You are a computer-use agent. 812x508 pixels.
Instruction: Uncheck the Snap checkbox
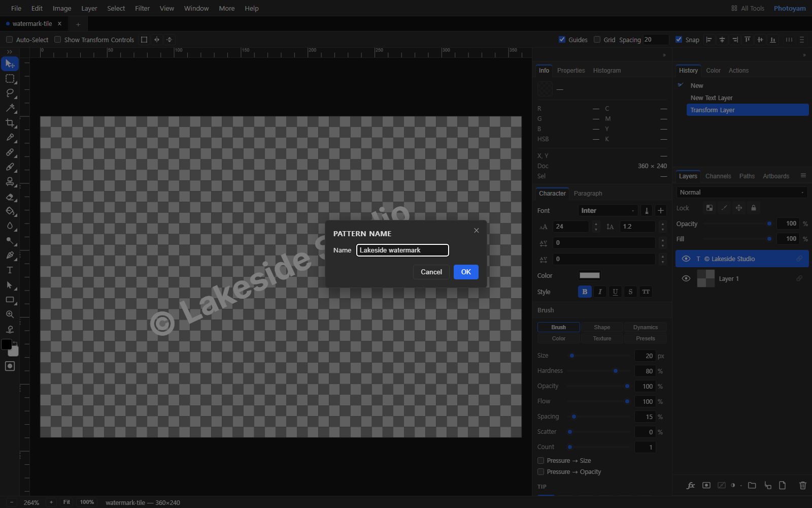click(679, 40)
